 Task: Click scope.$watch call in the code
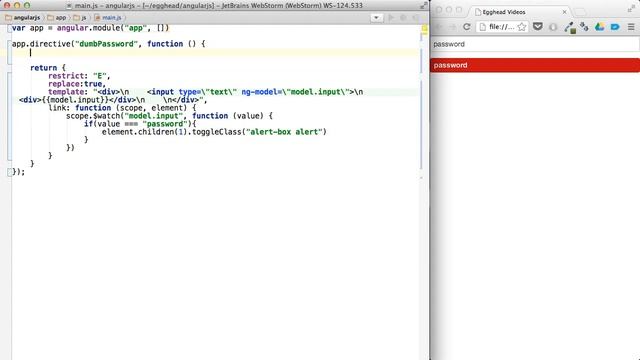pos(93,116)
